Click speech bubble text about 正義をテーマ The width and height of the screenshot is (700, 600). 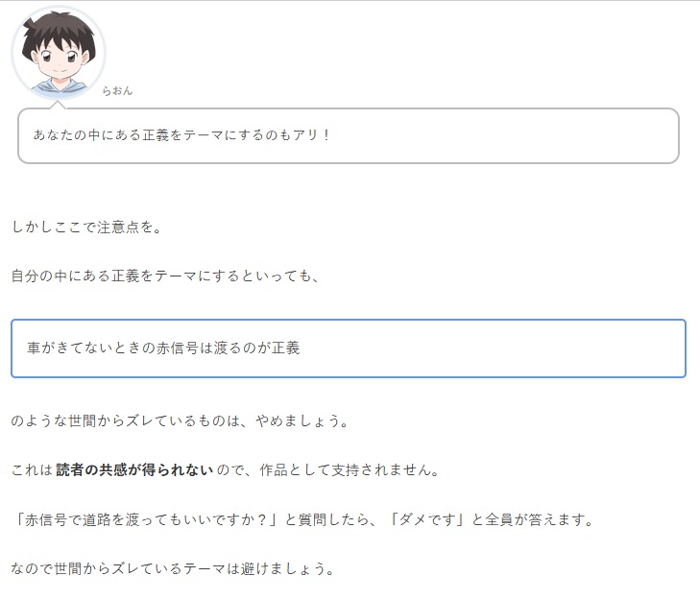(x=181, y=134)
